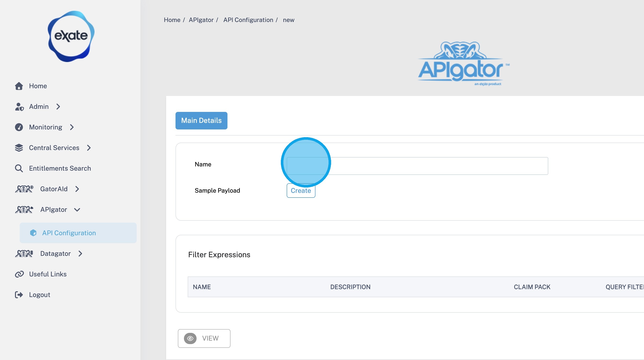
Task: Click the Name field label
Action: click(203, 165)
